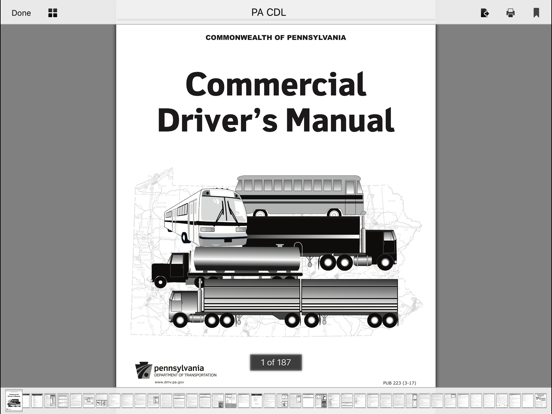Screen dimensions: 552x414
Task: Tap the PA CDL document title
Action: point(268,13)
